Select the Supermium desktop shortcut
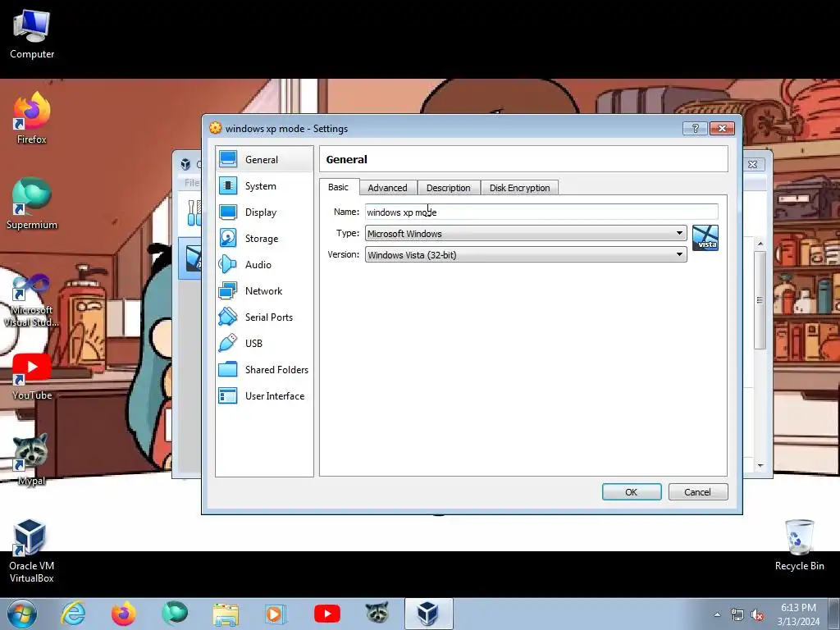Screen dimensions: 840x630 [32, 203]
